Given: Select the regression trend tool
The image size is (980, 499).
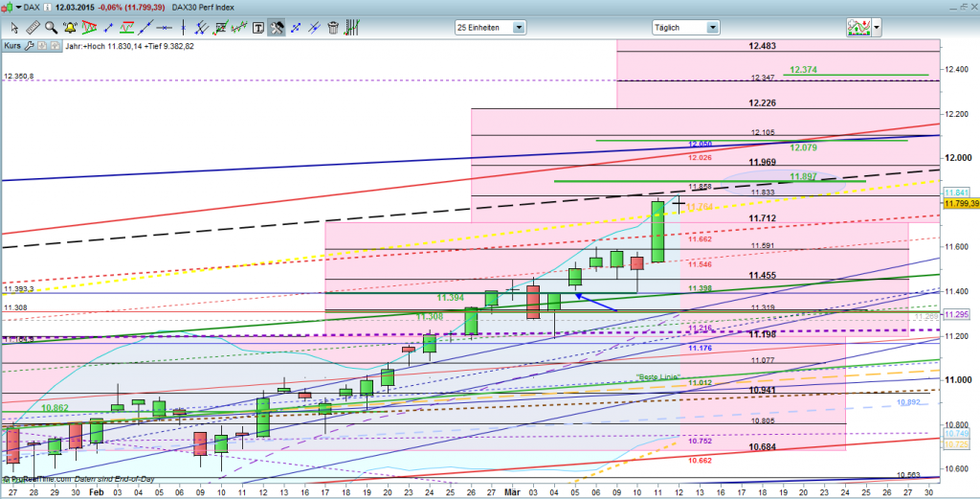Looking at the screenshot, I should click(238, 28).
